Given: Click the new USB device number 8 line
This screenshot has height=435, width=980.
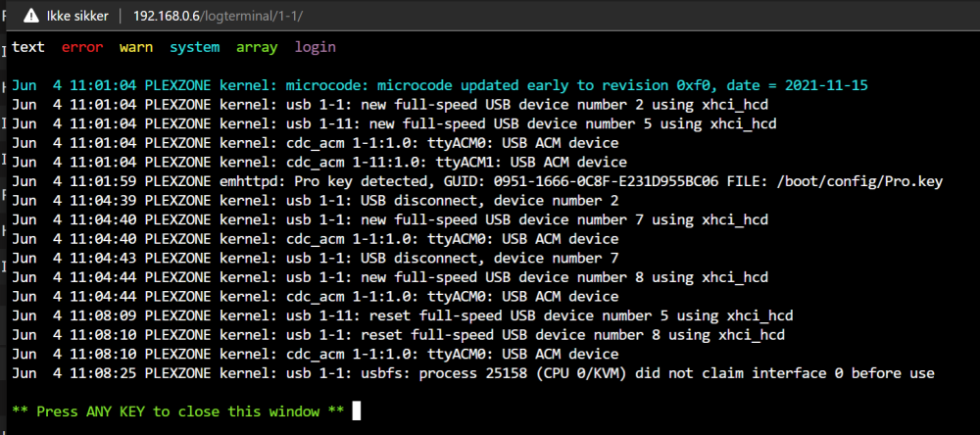Looking at the screenshot, I should [x=390, y=277].
